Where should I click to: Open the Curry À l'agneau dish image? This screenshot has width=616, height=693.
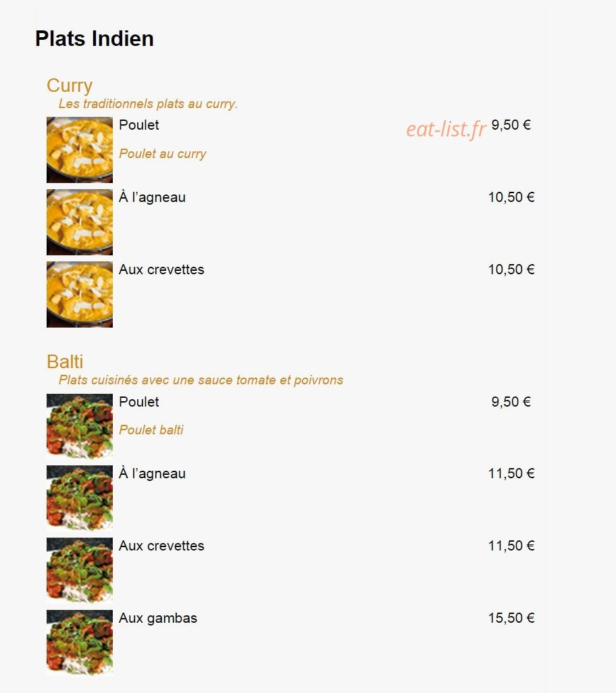point(80,222)
